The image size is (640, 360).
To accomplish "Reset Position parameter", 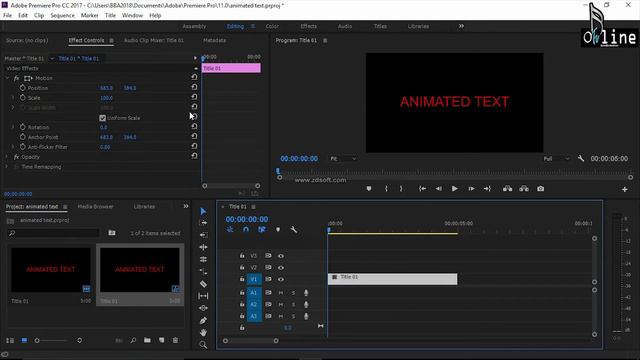I will click(194, 87).
